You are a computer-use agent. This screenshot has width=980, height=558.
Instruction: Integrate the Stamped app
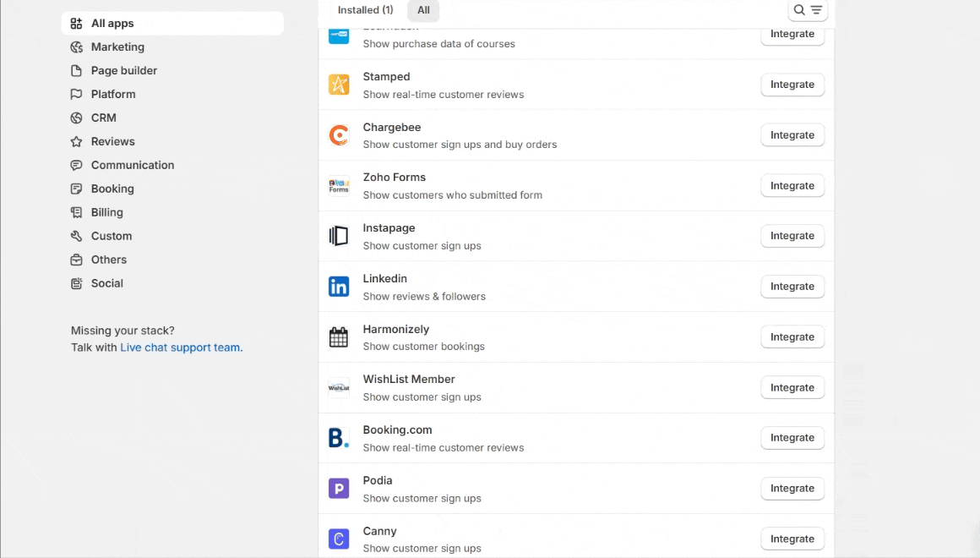pyautogui.click(x=792, y=85)
